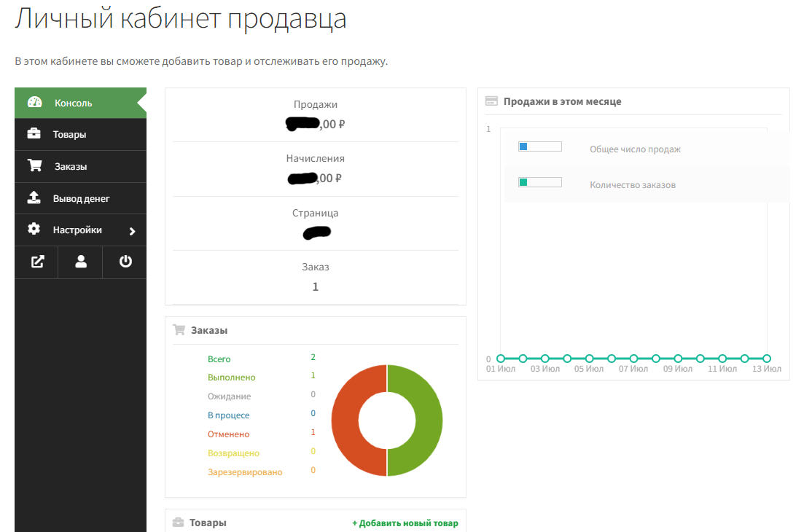Screen dimensions: 812x532
Task: Click the Всего orders link
Action: 219,359
